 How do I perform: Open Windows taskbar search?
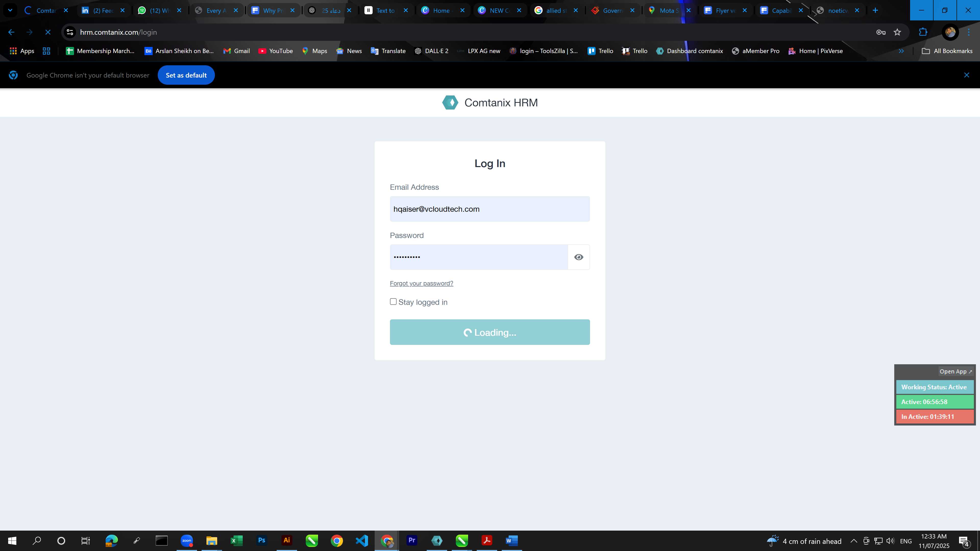(x=37, y=541)
